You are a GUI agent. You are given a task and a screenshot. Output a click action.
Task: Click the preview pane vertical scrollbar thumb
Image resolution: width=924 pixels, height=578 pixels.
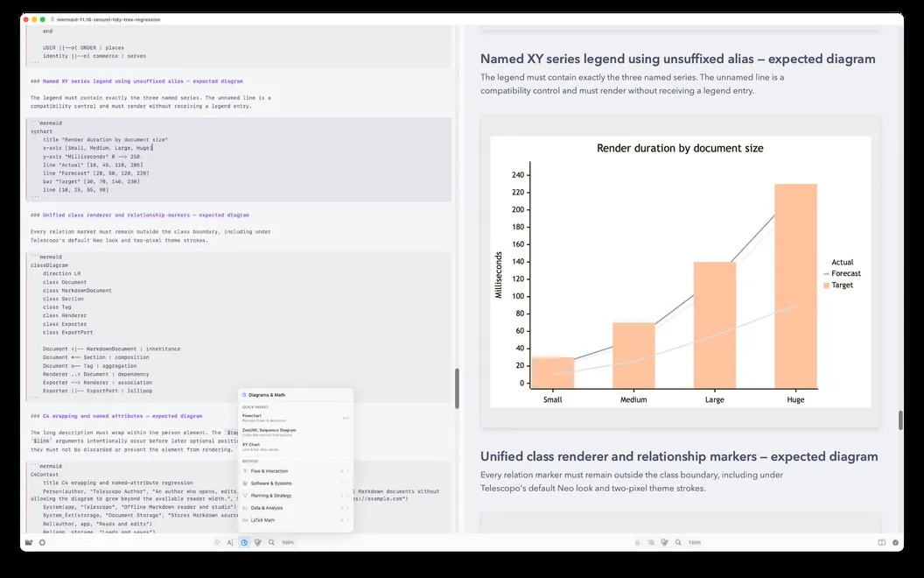(899, 420)
